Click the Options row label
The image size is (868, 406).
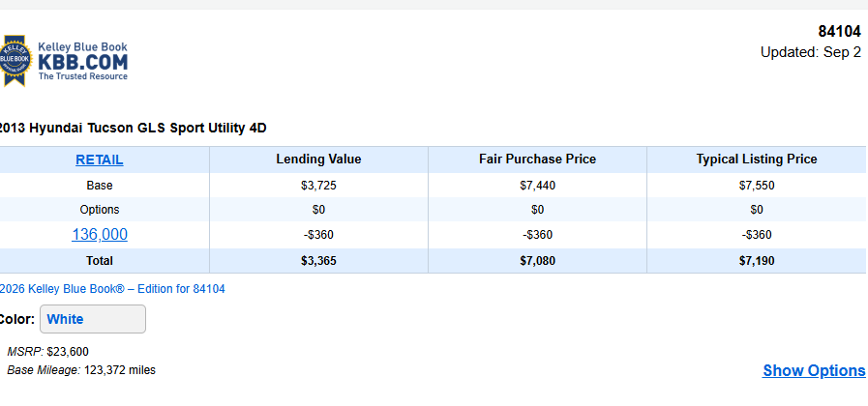(x=100, y=210)
